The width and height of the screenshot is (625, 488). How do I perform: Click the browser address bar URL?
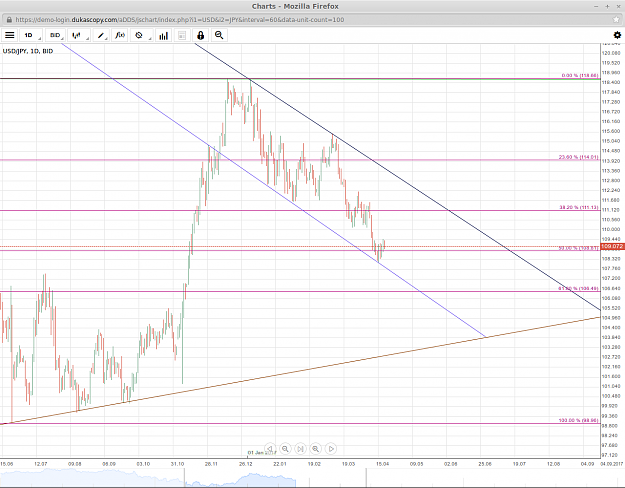click(179, 20)
